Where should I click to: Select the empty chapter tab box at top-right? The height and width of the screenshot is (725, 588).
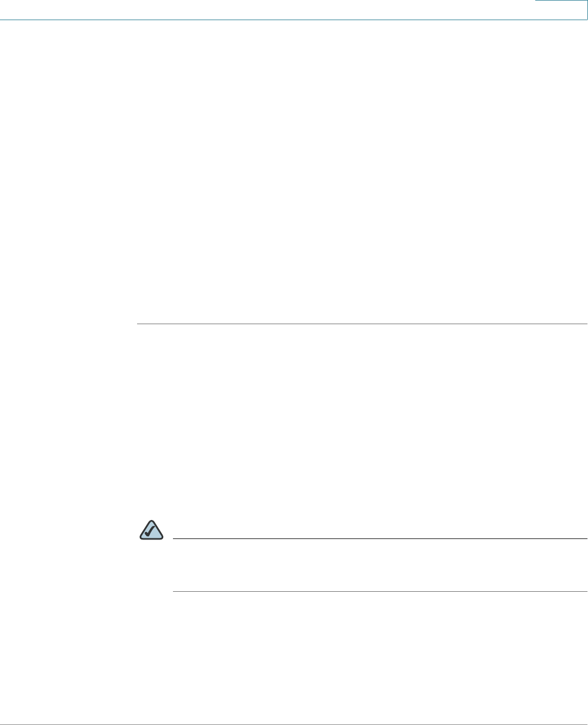coord(561,10)
